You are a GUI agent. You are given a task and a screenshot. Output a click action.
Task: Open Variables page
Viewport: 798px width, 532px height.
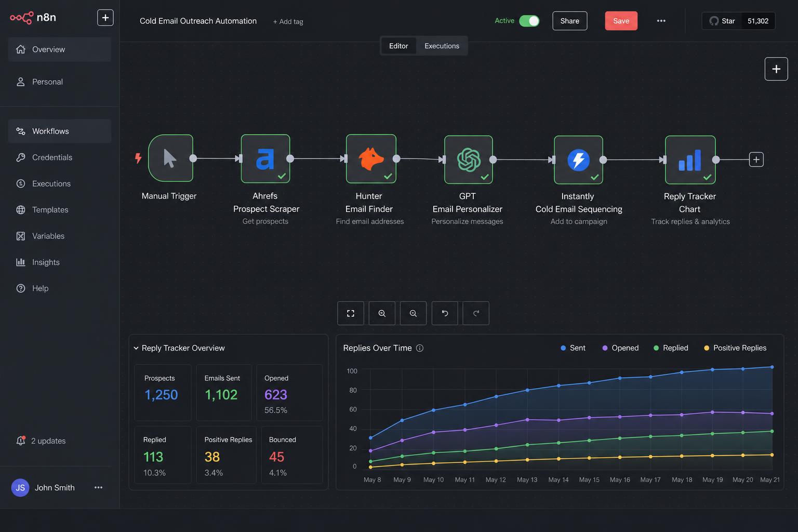[59, 236]
